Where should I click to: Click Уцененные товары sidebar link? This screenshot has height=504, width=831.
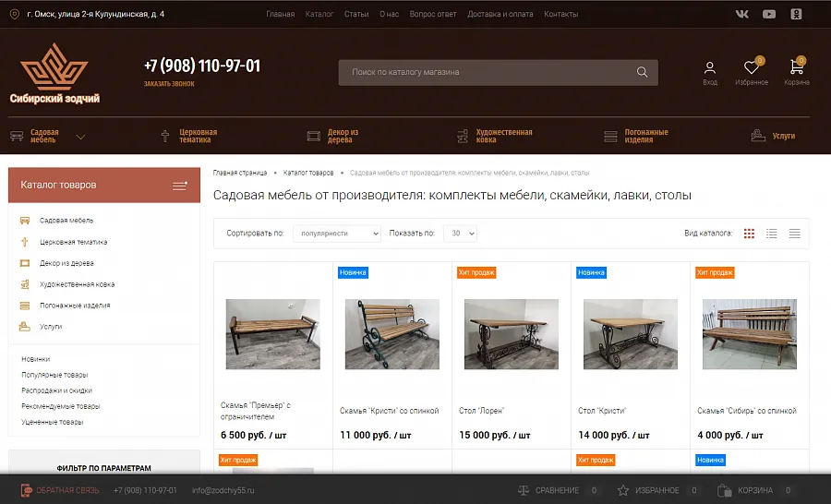coord(53,423)
